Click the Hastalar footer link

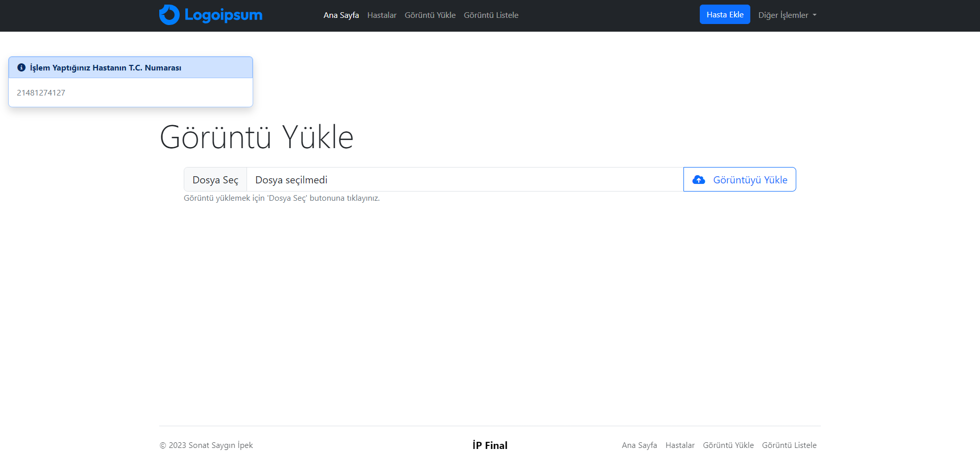click(680, 445)
